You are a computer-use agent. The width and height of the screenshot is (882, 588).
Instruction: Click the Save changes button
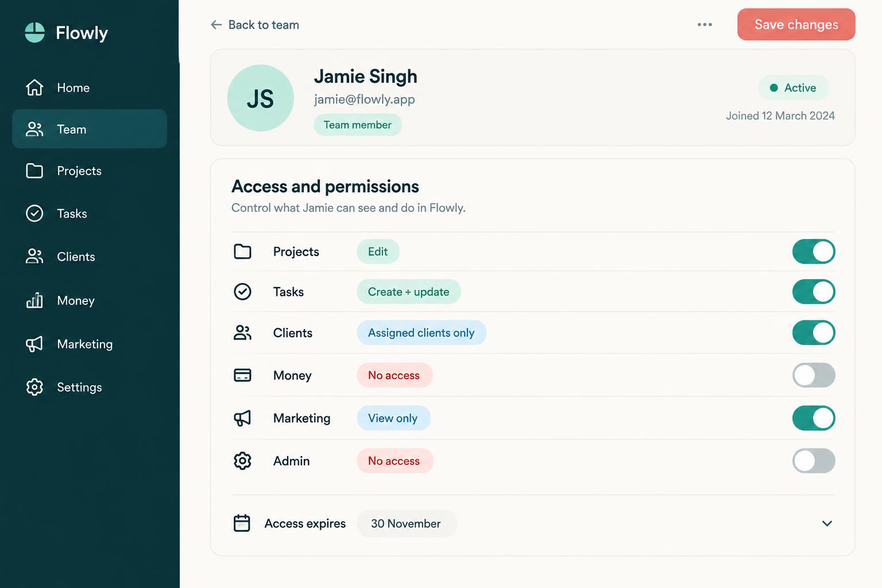tap(796, 24)
